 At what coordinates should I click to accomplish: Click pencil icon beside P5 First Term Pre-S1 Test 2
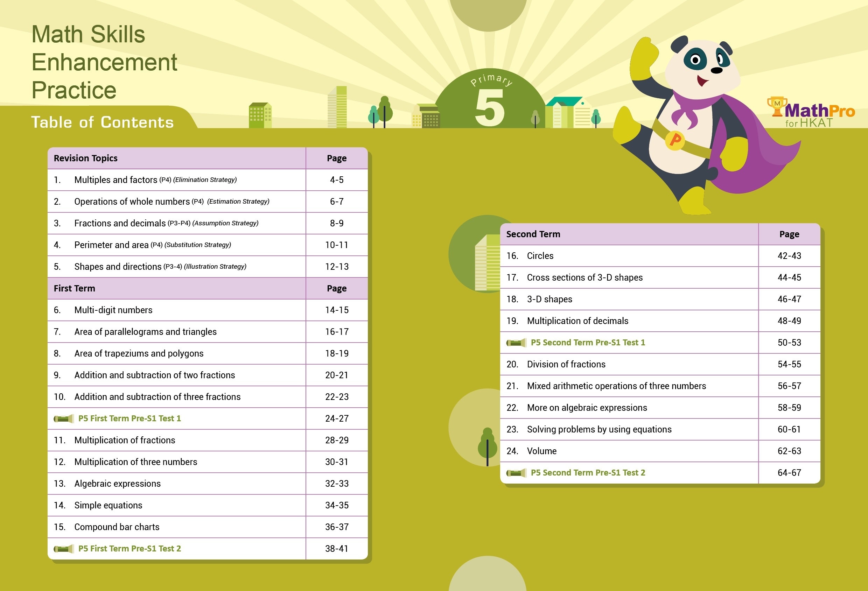pyautogui.click(x=63, y=549)
